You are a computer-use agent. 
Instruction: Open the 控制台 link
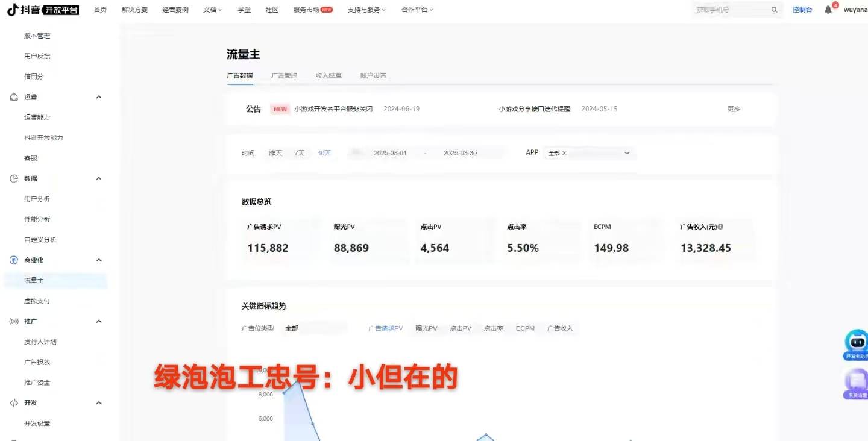click(802, 10)
